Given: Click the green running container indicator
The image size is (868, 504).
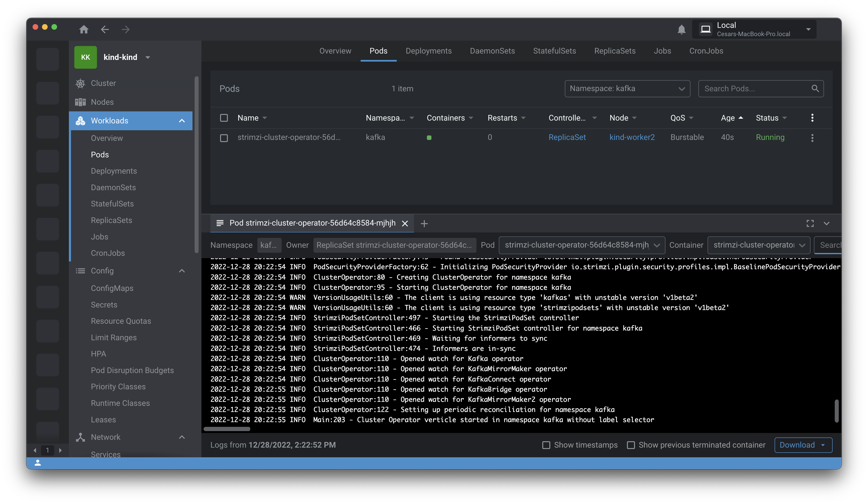Looking at the screenshot, I should (429, 138).
